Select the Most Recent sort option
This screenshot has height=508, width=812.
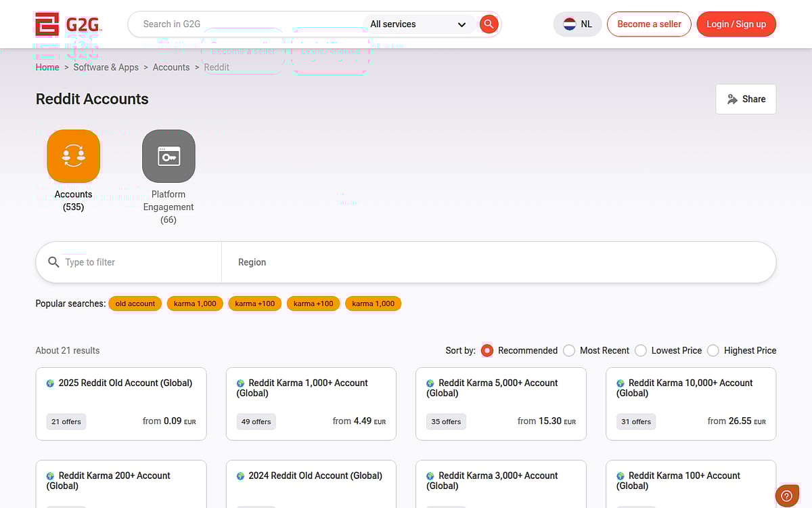tap(569, 350)
